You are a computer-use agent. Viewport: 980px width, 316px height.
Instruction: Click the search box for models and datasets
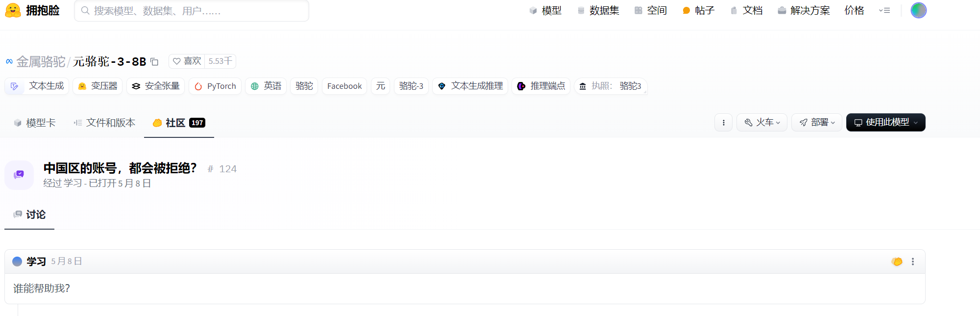(x=192, y=11)
